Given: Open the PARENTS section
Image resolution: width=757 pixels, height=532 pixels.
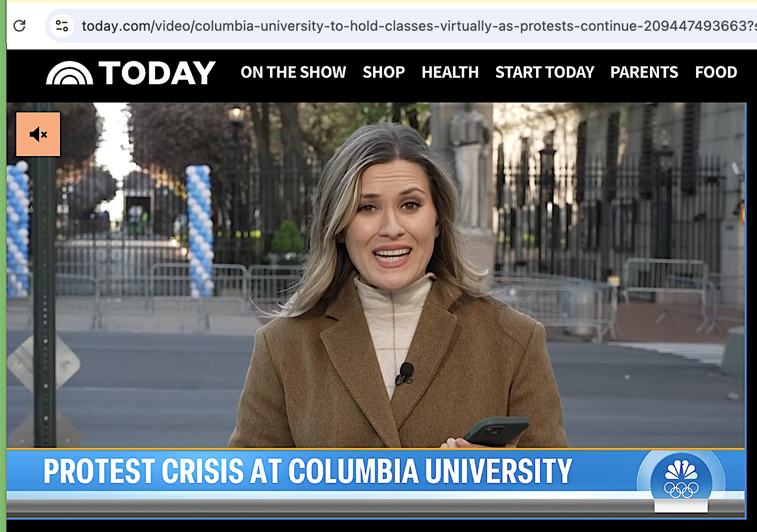Looking at the screenshot, I should tap(644, 72).
